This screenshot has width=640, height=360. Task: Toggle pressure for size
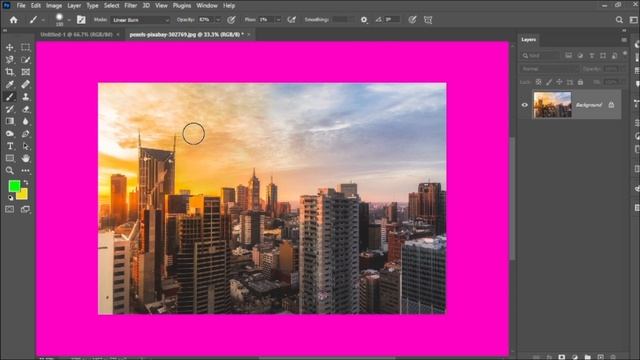(412, 20)
